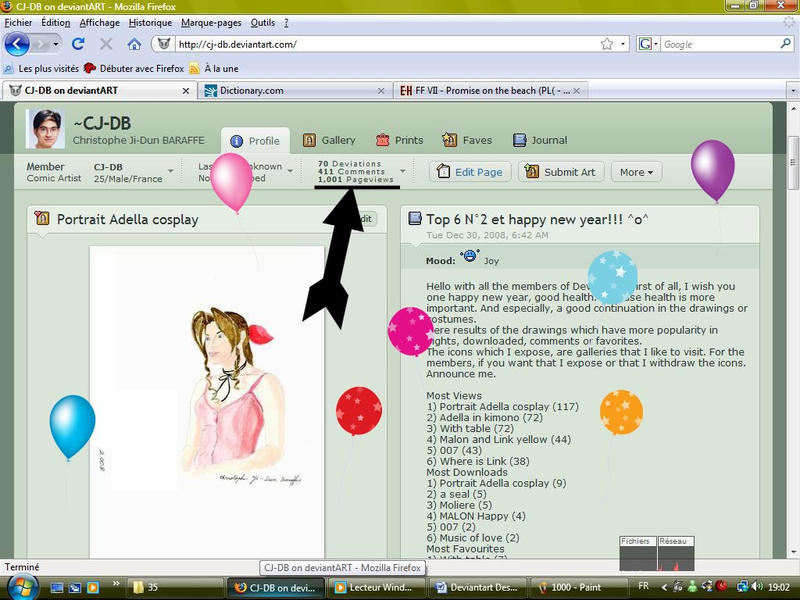Open the ? help menu

pos(286,22)
